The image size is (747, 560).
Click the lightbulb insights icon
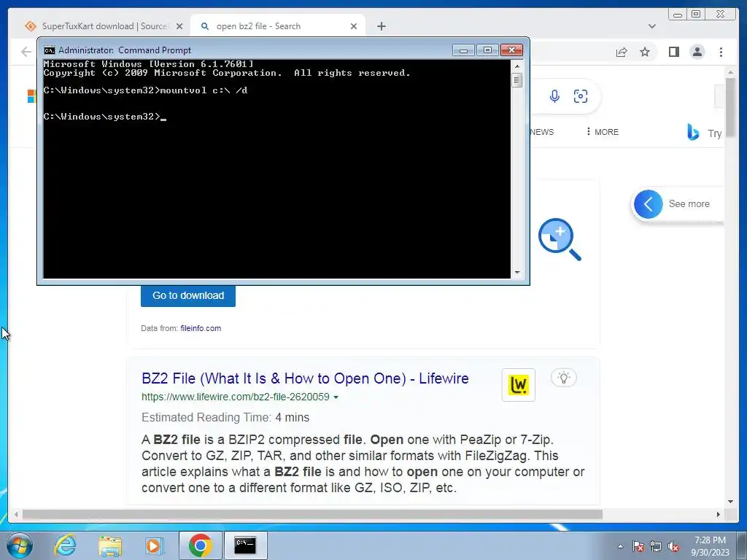pos(564,378)
